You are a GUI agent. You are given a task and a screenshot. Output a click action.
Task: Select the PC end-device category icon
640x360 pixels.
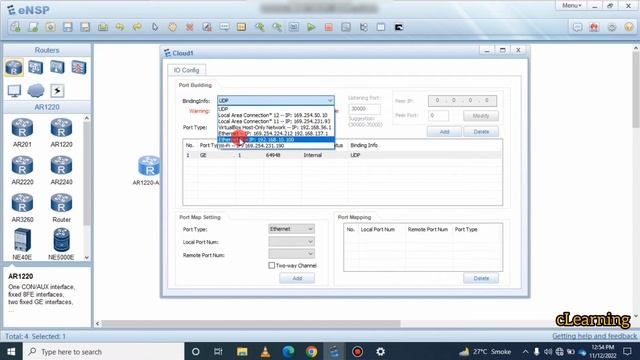tap(14, 91)
